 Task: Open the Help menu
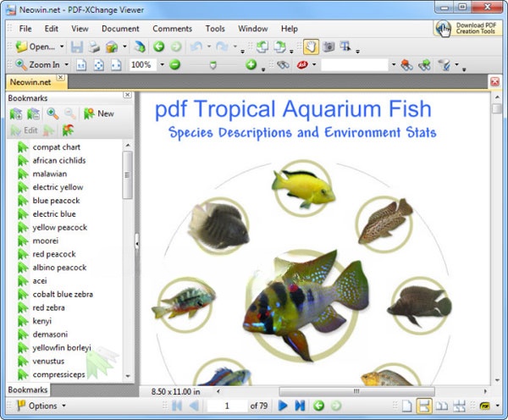coord(290,29)
